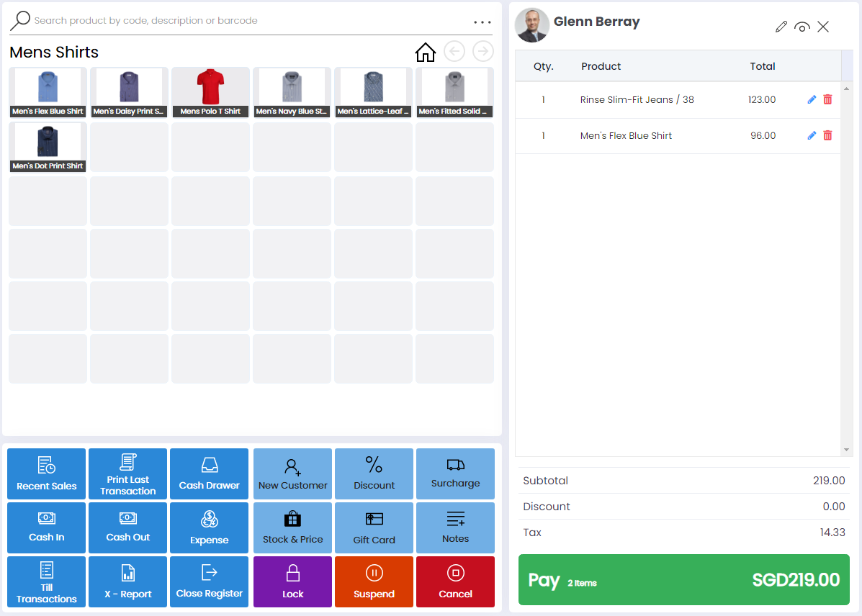862x616 pixels.
Task: Add a Surcharge
Action: tap(455, 474)
